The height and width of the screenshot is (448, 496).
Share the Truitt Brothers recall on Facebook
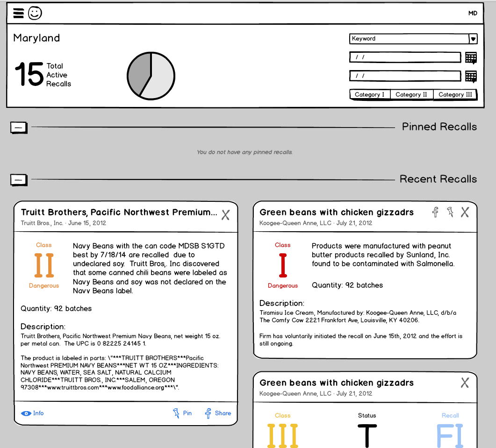218,413
